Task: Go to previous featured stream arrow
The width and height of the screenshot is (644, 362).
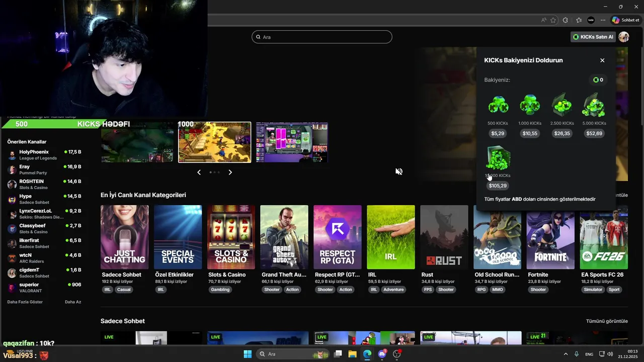Action: (199, 172)
